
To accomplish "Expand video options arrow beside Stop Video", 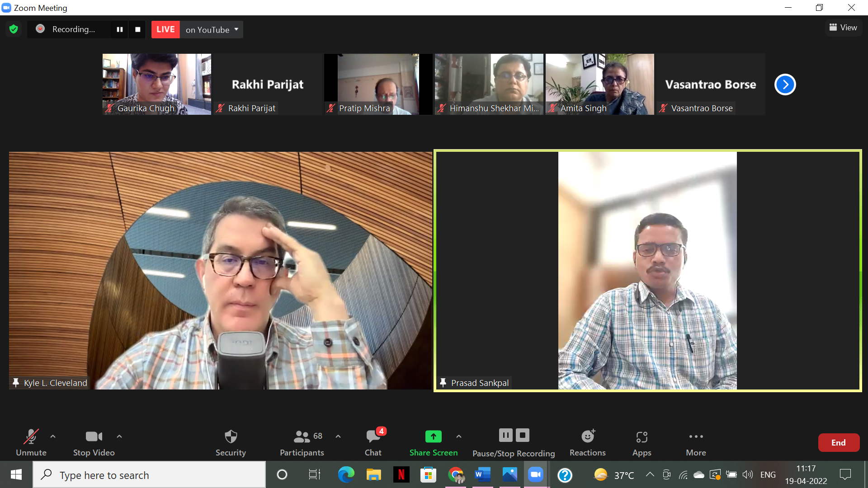I will tap(119, 436).
